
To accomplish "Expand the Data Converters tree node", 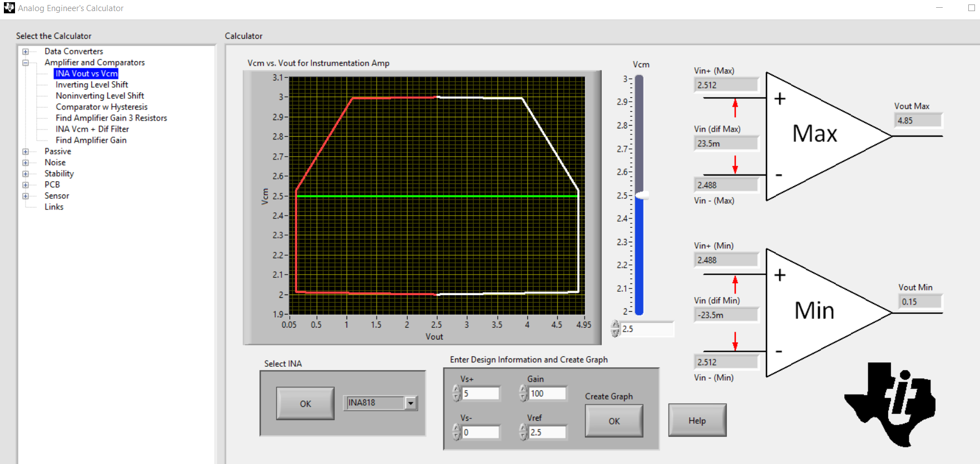I will pos(26,52).
